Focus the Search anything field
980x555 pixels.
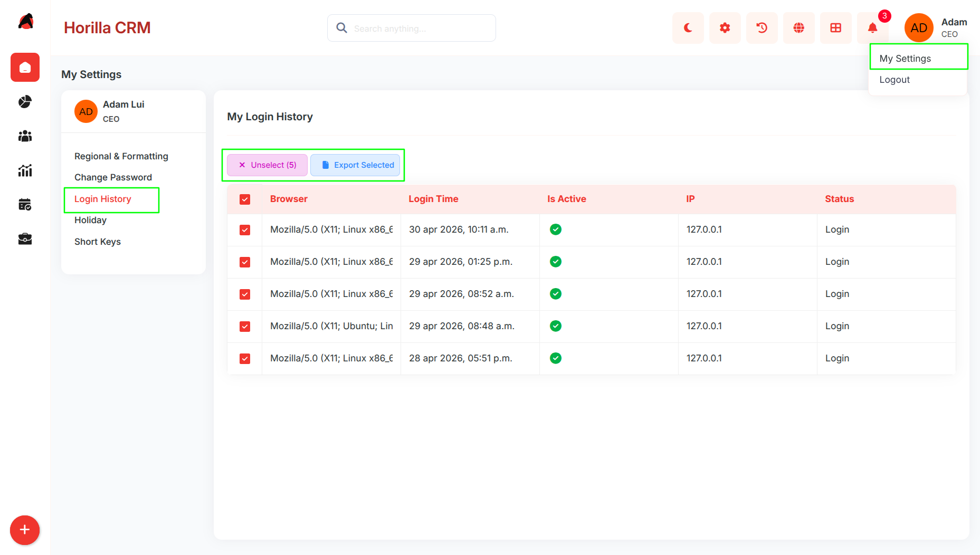[x=412, y=28]
